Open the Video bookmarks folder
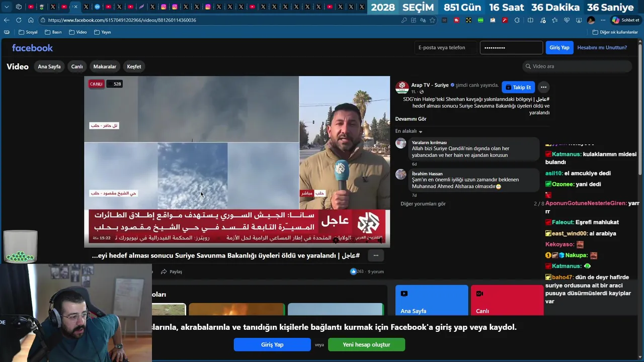644x362 pixels. 78,32
